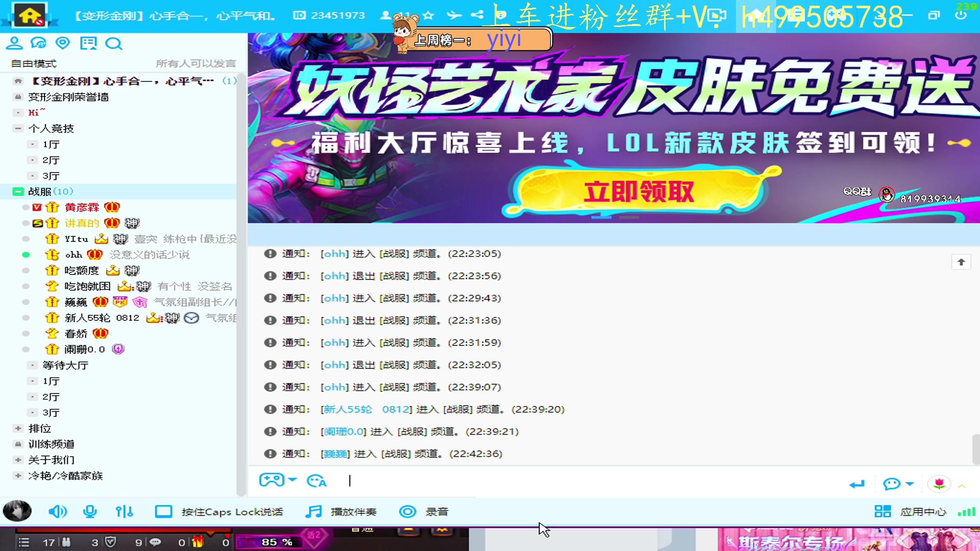Click the YY home logo icon

pyautogui.click(x=30, y=15)
